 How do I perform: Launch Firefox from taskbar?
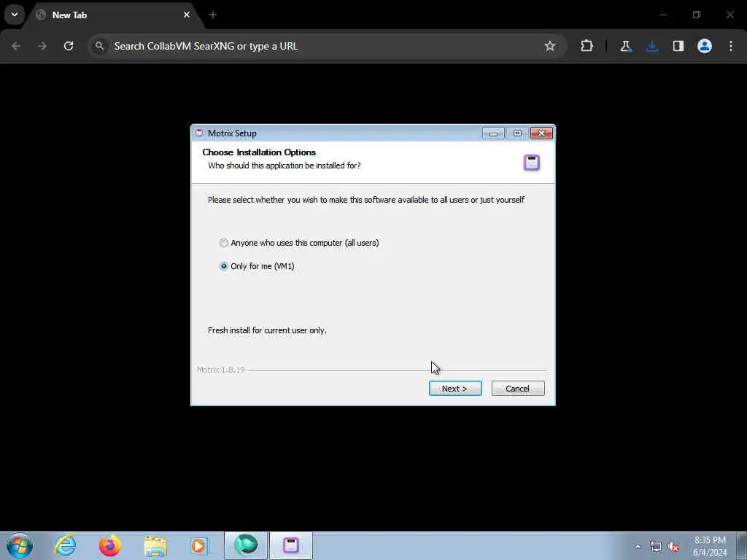(x=110, y=545)
